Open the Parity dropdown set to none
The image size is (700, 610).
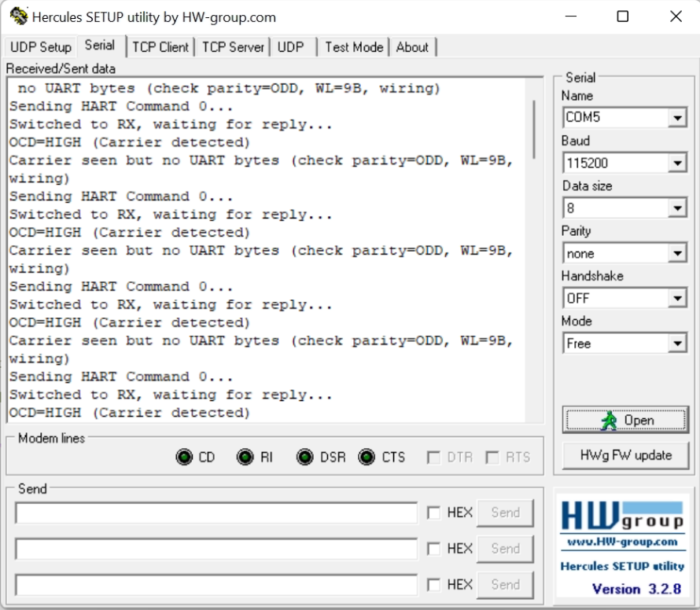tap(677, 253)
